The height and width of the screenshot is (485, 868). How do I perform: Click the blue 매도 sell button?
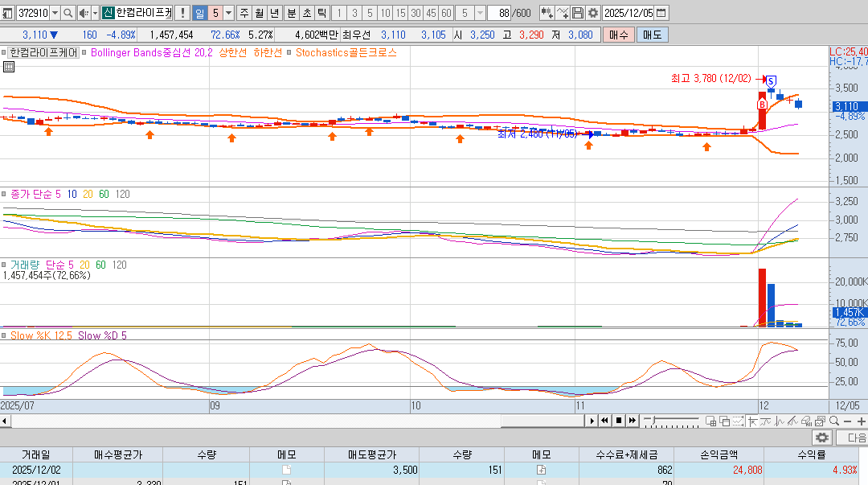click(x=652, y=35)
